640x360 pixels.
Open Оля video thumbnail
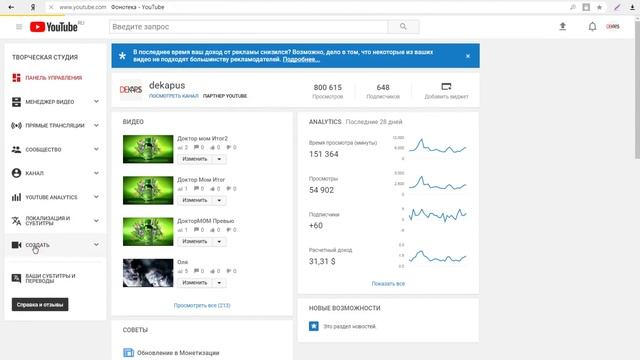point(148,273)
